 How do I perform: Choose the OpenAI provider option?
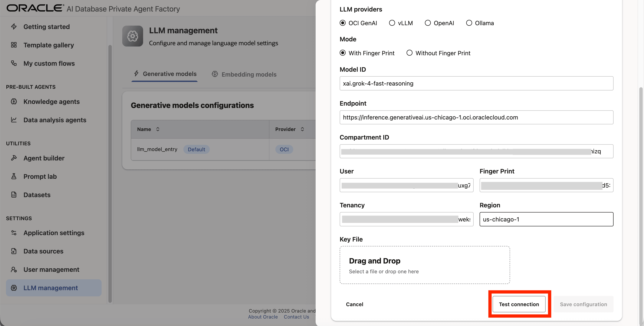(x=427, y=23)
